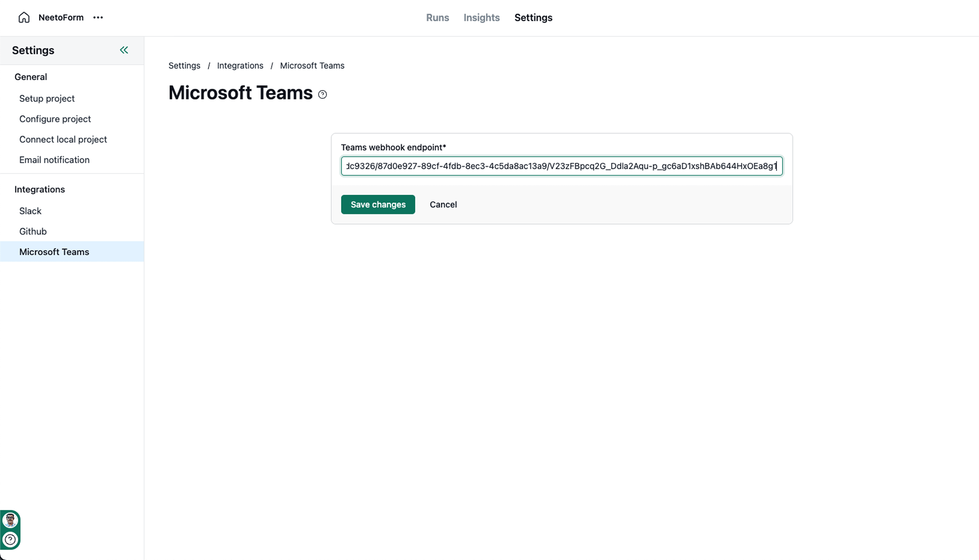Open the Slack integration settings
Image resolution: width=979 pixels, height=560 pixels.
[x=30, y=211]
